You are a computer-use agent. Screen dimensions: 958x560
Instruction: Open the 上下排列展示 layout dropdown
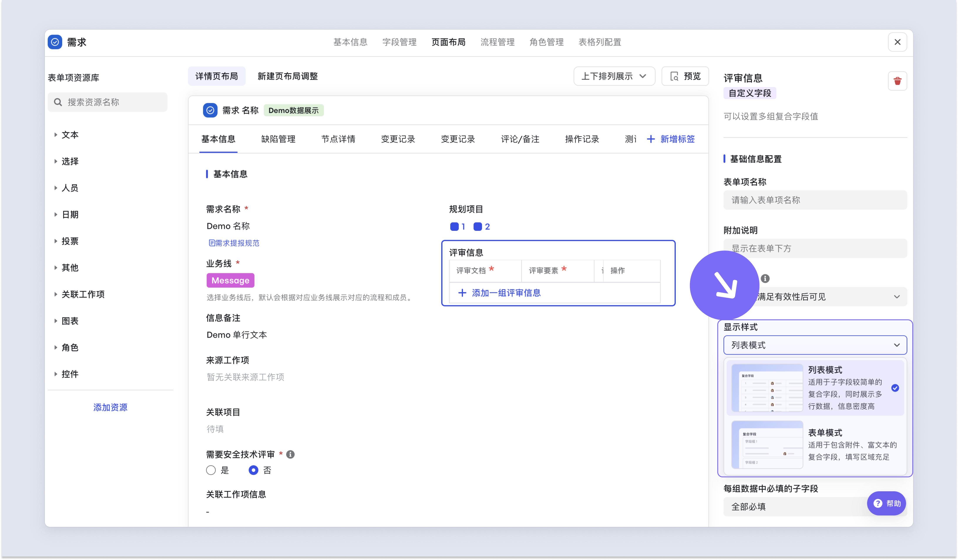pos(614,76)
